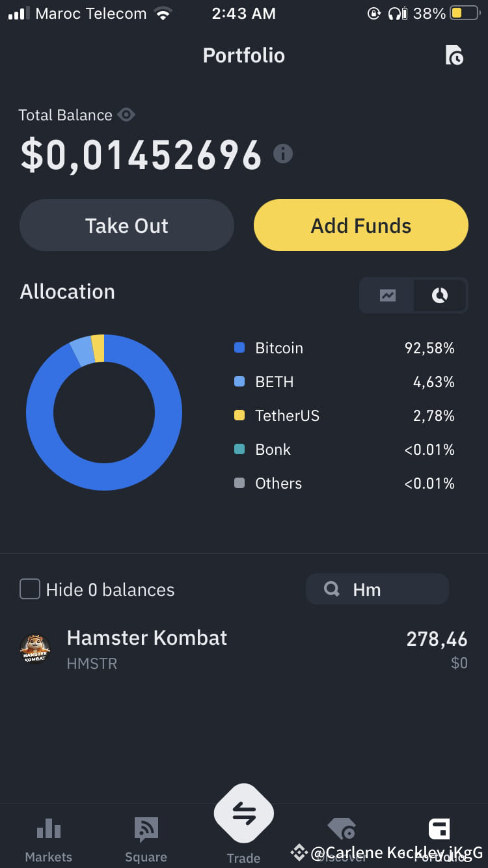
Task: Enable the Hide 0 balances checkbox
Action: (x=29, y=590)
